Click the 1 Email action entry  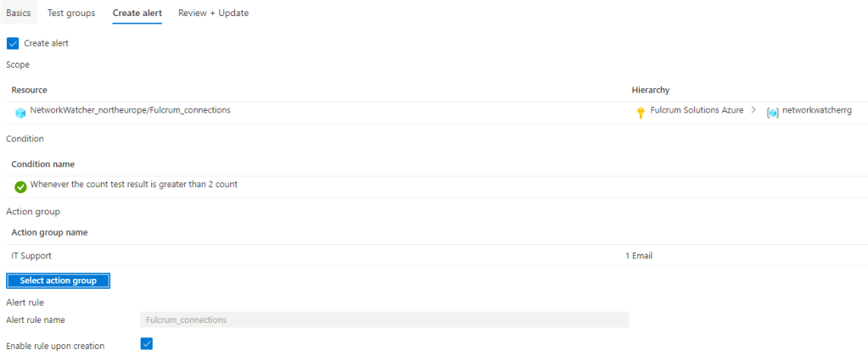click(638, 255)
